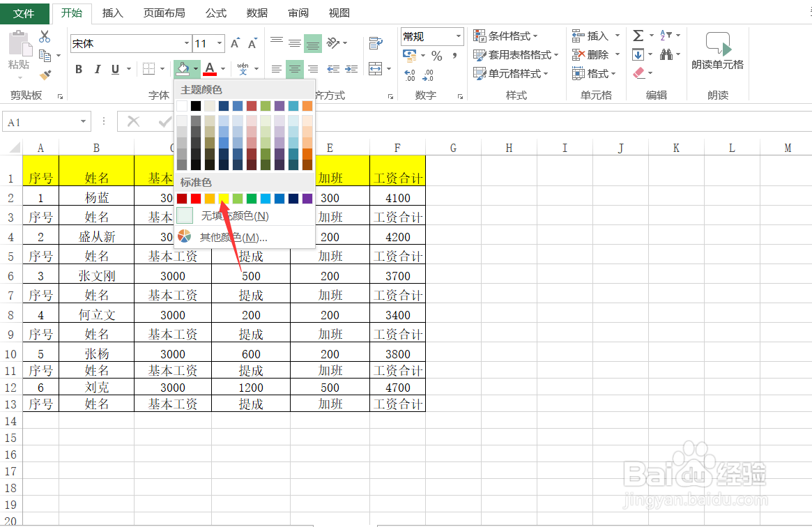Open 其他颜色(M)... color dialog
The image size is (812, 527).
[x=245, y=237]
